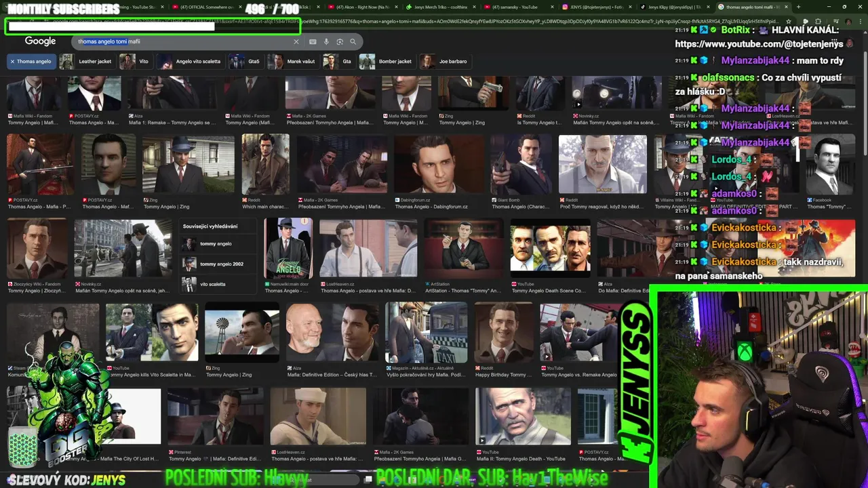Open the Novinky.cz street scene image
This screenshot has width=868, height=488.
123,247
